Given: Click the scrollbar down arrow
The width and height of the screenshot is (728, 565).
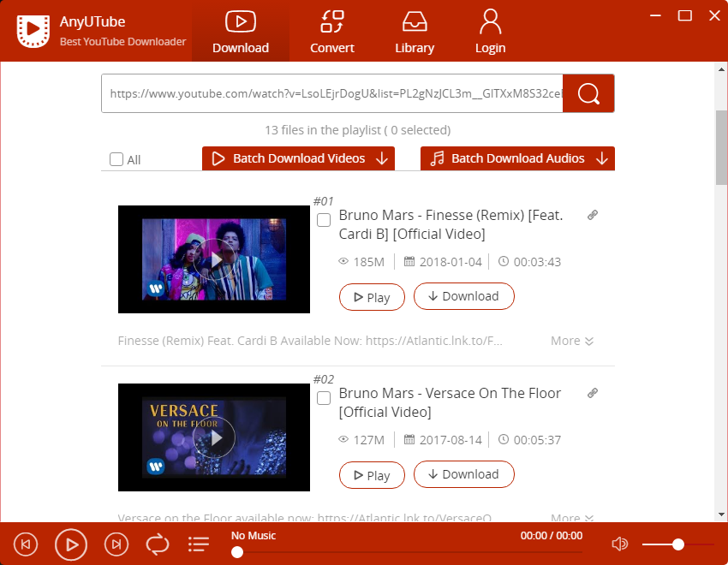Looking at the screenshot, I should (721, 514).
